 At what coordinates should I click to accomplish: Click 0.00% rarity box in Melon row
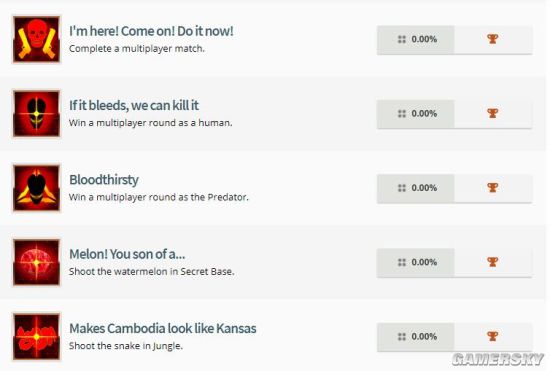pyautogui.click(x=416, y=263)
